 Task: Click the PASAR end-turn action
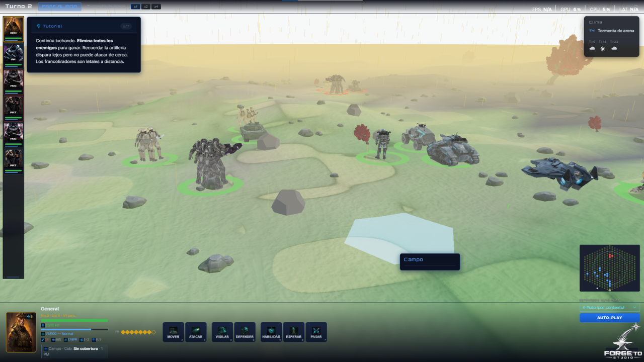pos(316,332)
